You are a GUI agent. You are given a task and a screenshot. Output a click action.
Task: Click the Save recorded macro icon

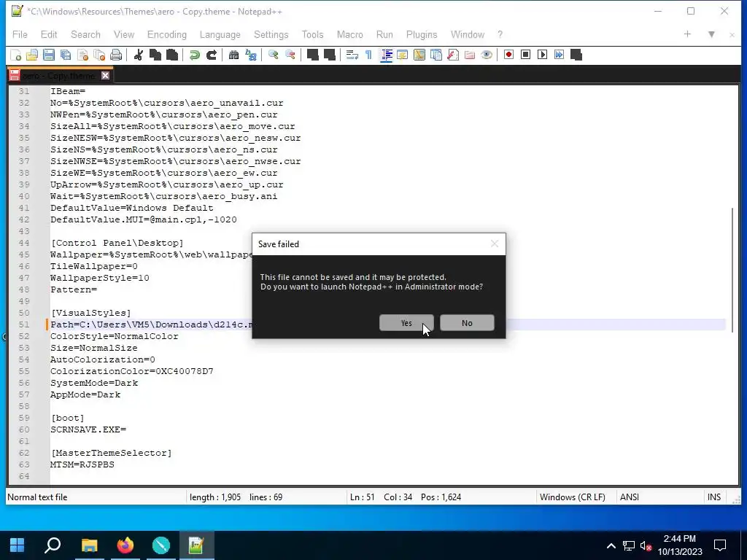(576, 55)
